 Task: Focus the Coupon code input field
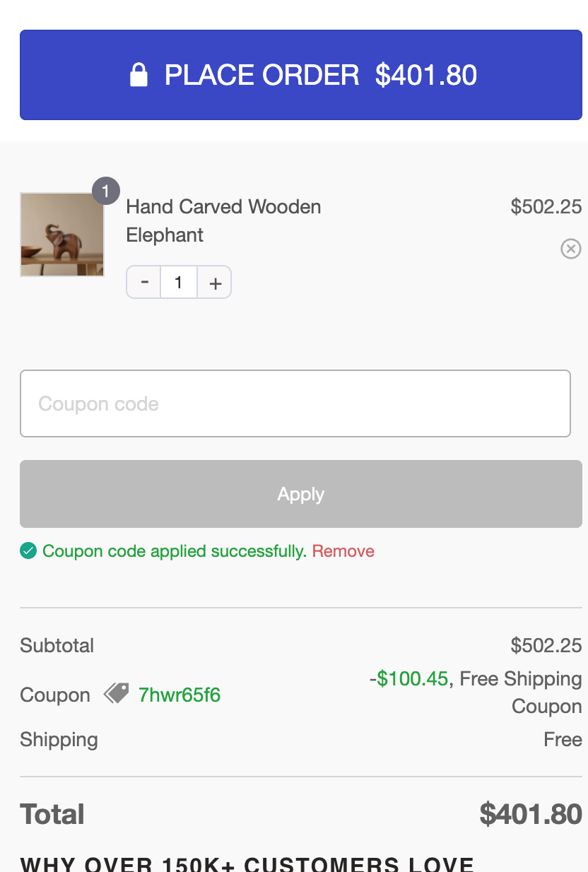pyautogui.click(x=295, y=403)
